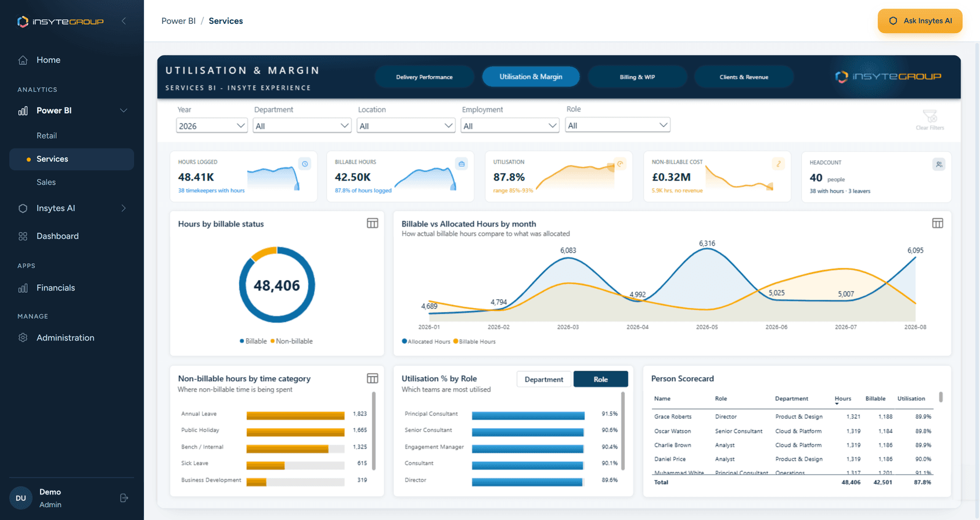Switch to Billing & WIP tab
The width and height of the screenshot is (980, 520).
tap(637, 77)
